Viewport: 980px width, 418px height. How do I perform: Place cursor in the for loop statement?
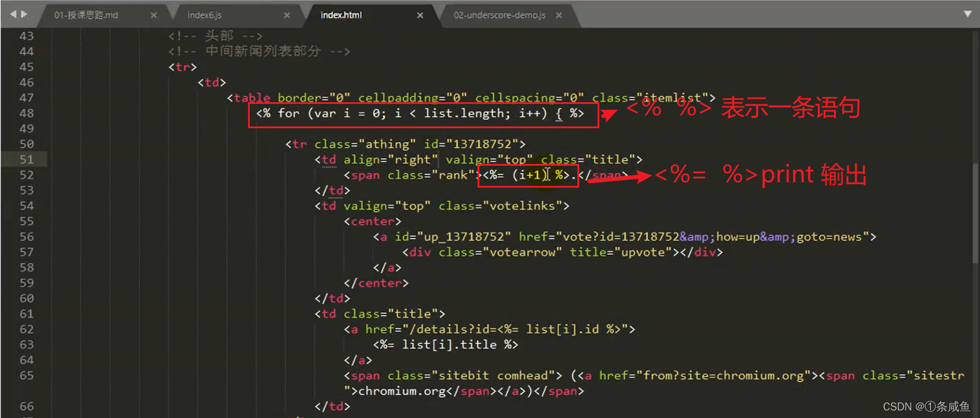coord(420,114)
